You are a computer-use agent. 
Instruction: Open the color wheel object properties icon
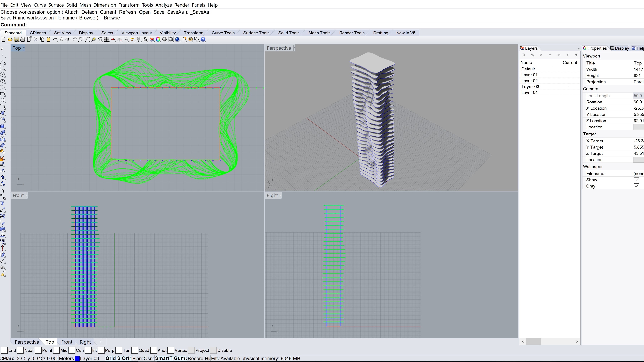pos(158,39)
